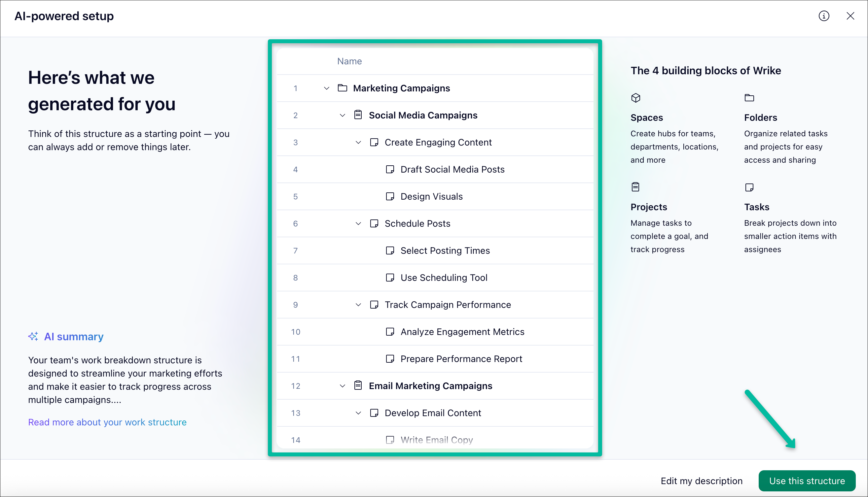Click the Marketing Campaigns folder icon
This screenshot has width=868, height=497.
tap(342, 88)
